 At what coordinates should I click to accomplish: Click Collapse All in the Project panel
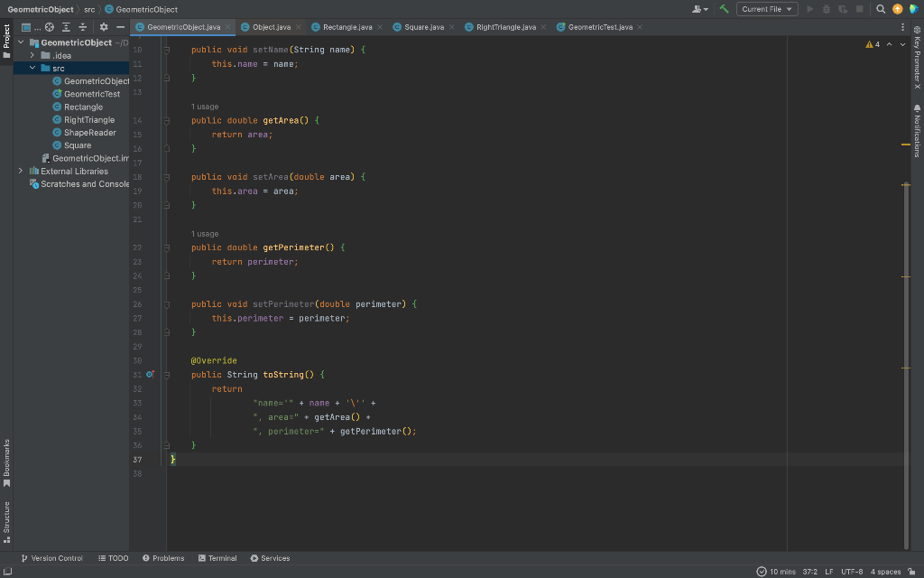coord(82,27)
